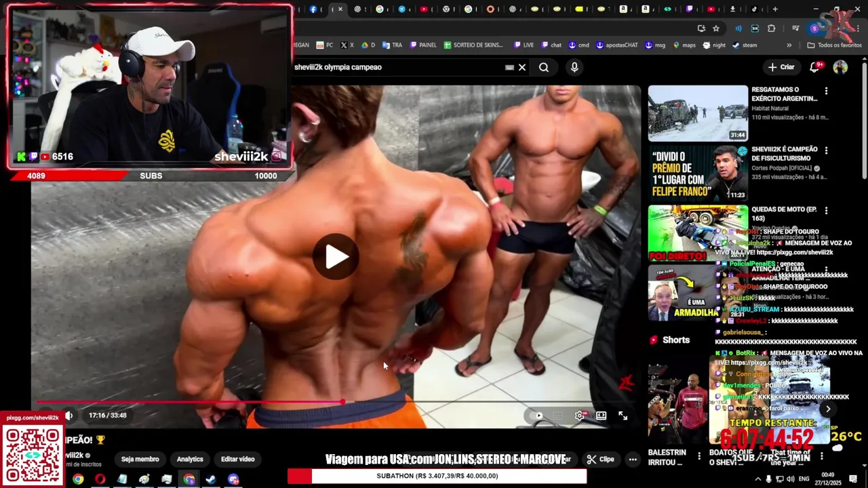Click Seja membro button
The width and height of the screenshot is (868, 488).
(x=140, y=459)
